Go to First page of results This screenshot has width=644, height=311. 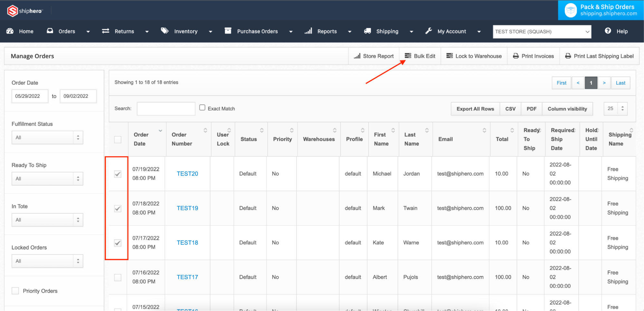(561, 83)
